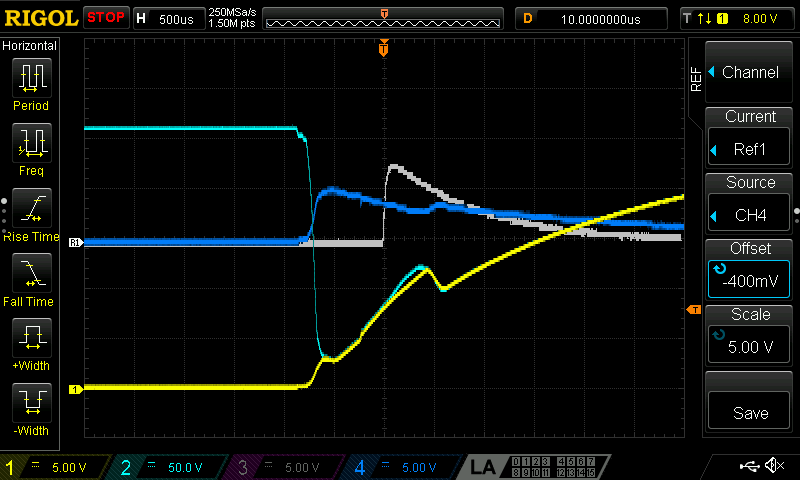
Task: Click the trigger source channel 1 badge
Action: [722, 19]
